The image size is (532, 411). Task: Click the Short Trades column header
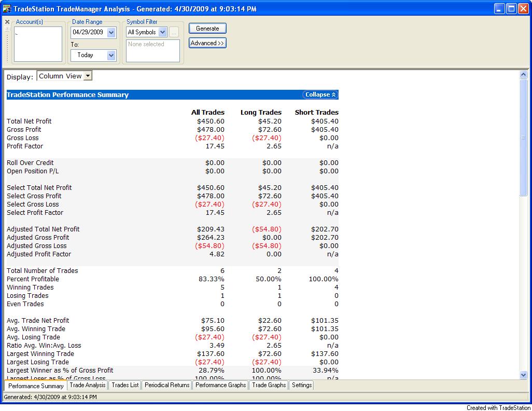click(316, 113)
